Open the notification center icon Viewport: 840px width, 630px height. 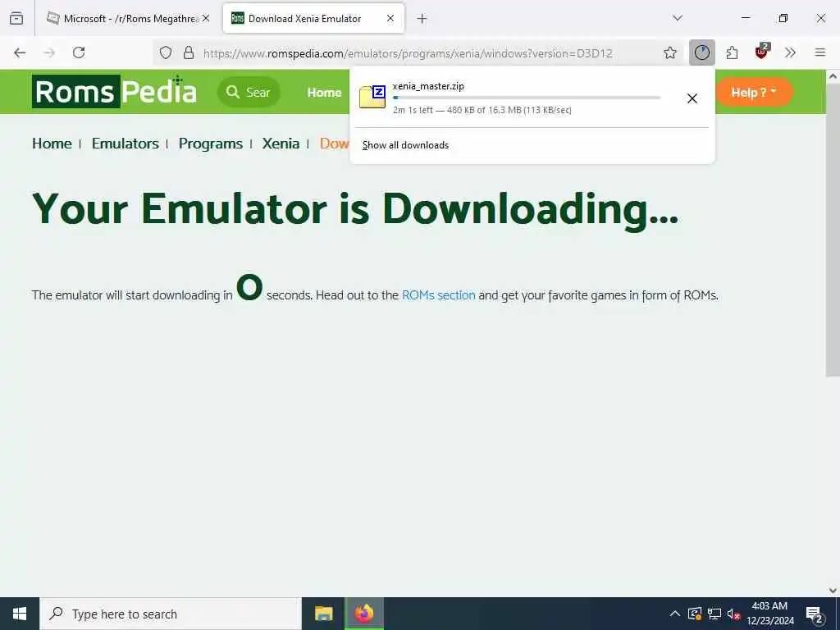[x=815, y=614]
